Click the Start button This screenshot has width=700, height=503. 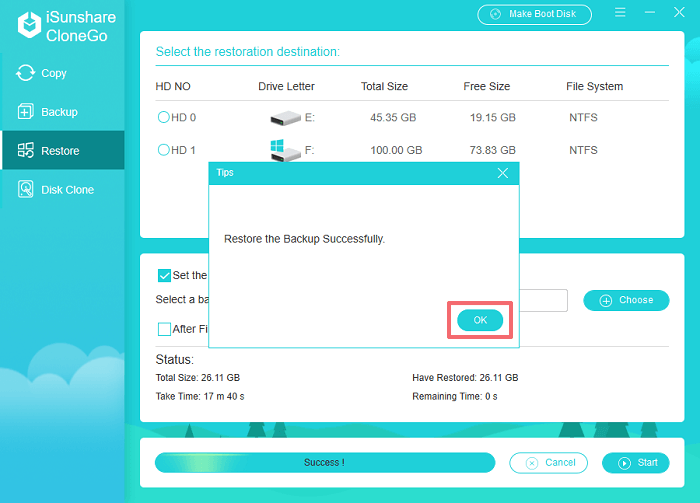(636, 463)
